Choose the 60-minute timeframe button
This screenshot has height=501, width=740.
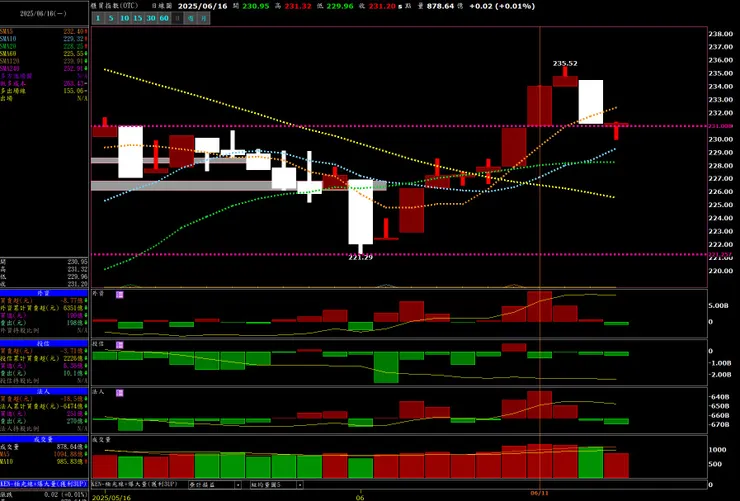[x=164, y=18]
